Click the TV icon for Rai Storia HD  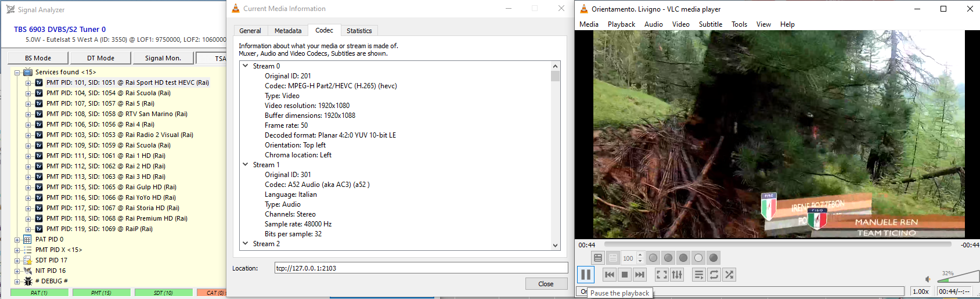(x=39, y=208)
